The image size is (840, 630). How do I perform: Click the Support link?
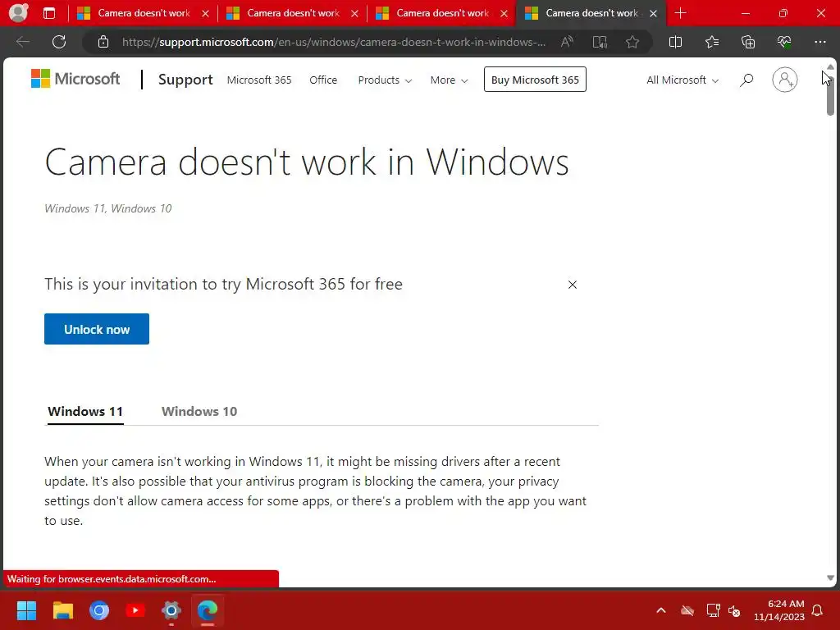tap(185, 80)
